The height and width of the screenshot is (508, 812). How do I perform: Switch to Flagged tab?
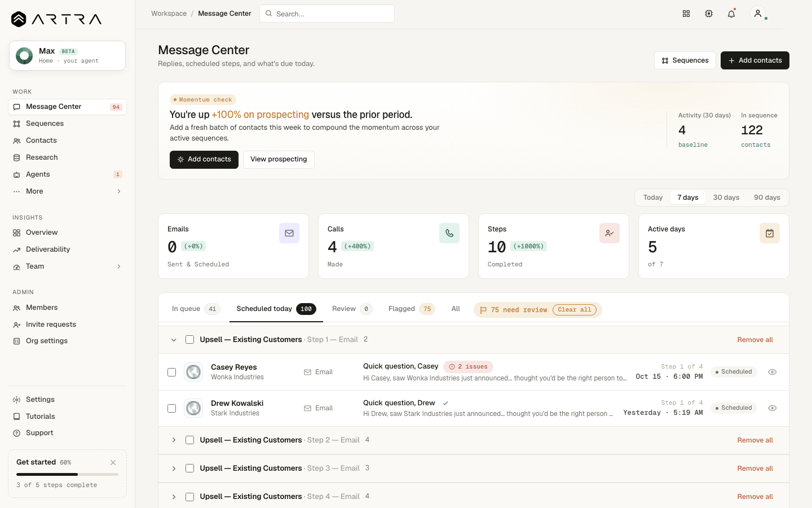412,309
